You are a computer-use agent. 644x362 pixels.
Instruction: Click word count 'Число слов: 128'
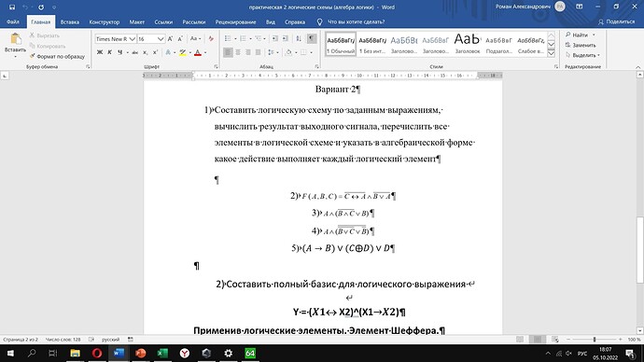[63, 340]
